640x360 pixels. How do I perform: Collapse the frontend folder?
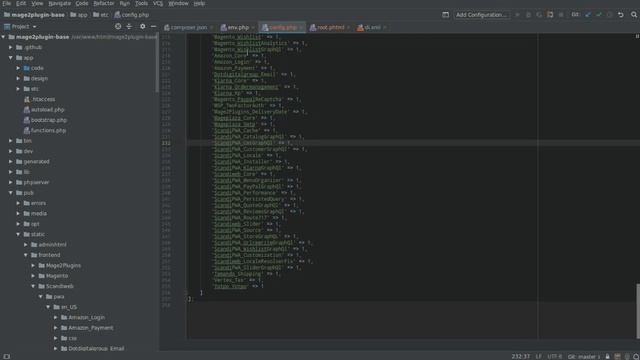(26, 255)
